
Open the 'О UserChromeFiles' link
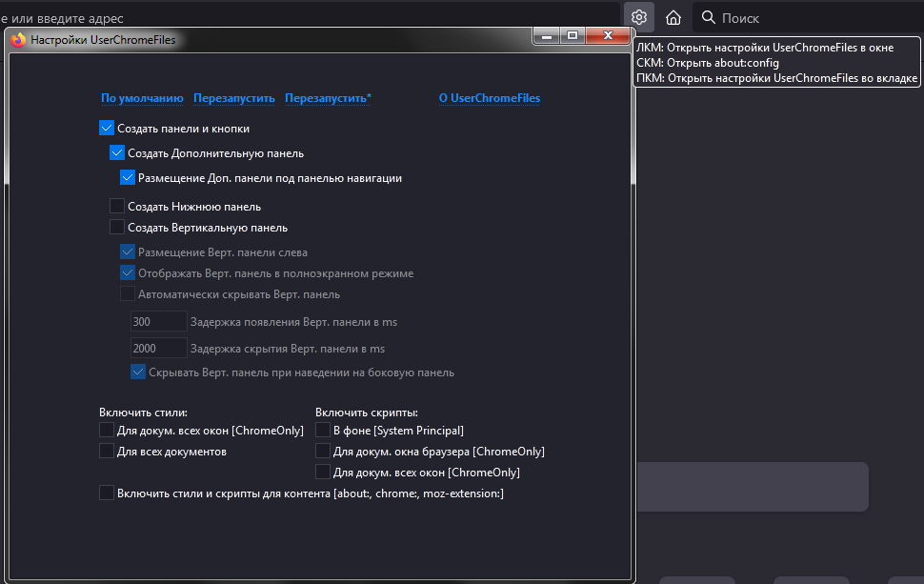click(489, 98)
